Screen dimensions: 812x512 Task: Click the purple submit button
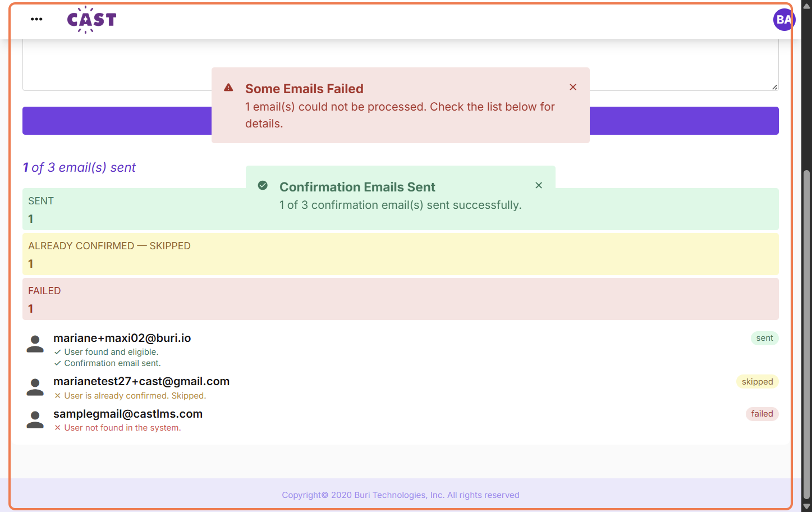(x=401, y=121)
